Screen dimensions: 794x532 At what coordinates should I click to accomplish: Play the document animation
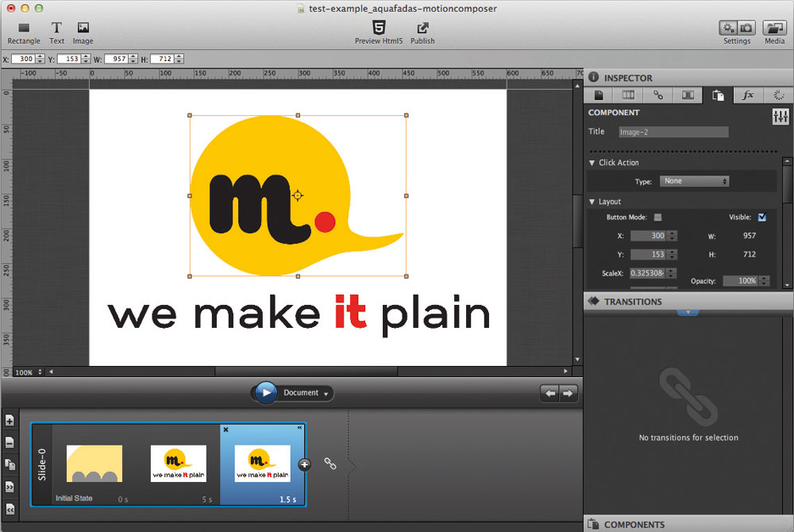(266, 393)
